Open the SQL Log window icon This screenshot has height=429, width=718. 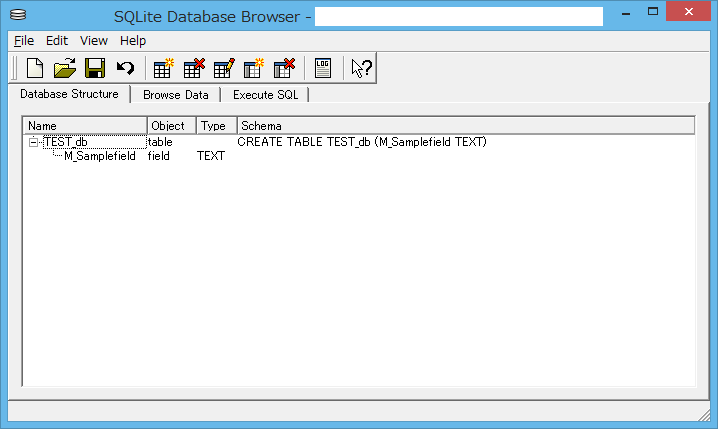[323, 69]
